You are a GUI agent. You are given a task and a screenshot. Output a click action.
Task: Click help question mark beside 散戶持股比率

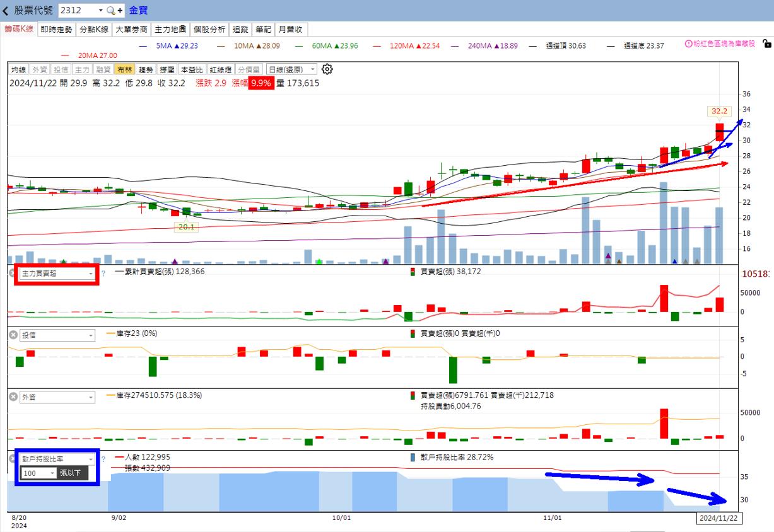[103, 459]
